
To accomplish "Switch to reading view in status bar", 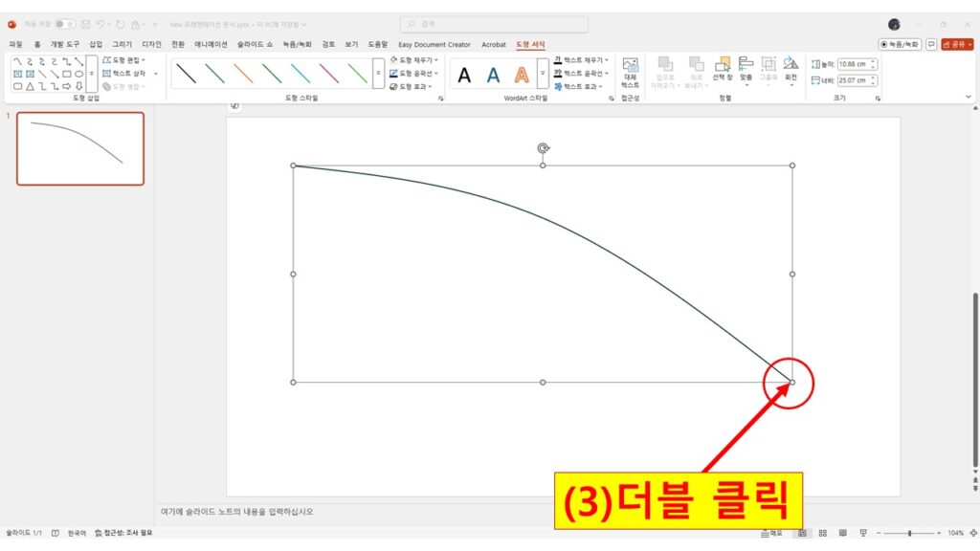I will pyautogui.click(x=842, y=533).
